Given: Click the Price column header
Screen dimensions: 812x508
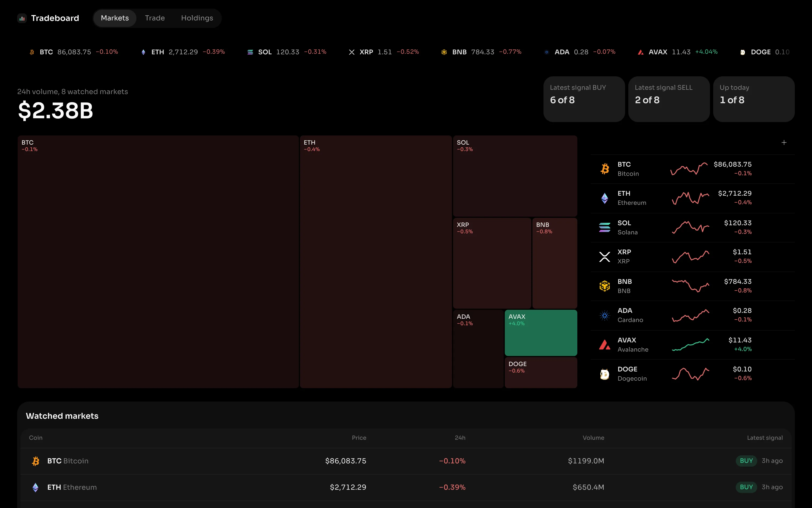Looking at the screenshot, I should [x=359, y=438].
